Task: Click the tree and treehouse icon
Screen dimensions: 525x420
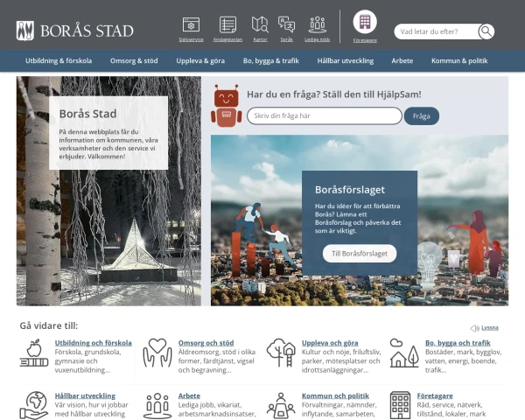Action: point(281,353)
